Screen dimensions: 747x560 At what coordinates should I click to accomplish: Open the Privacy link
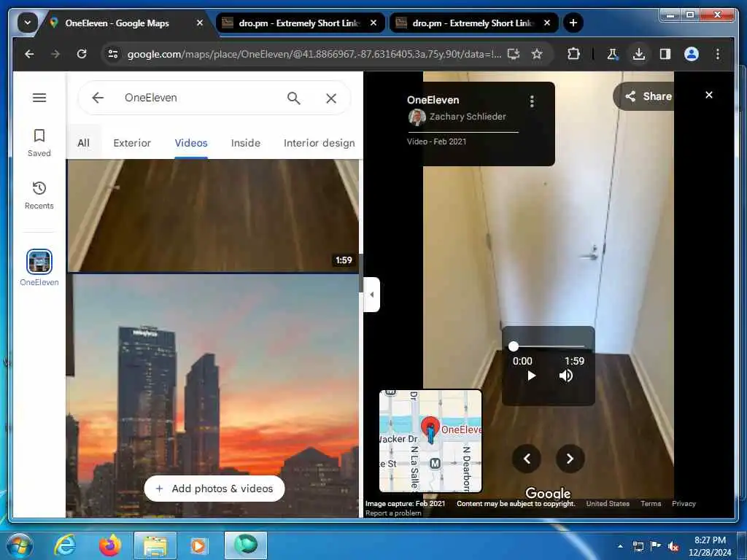coord(684,503)
